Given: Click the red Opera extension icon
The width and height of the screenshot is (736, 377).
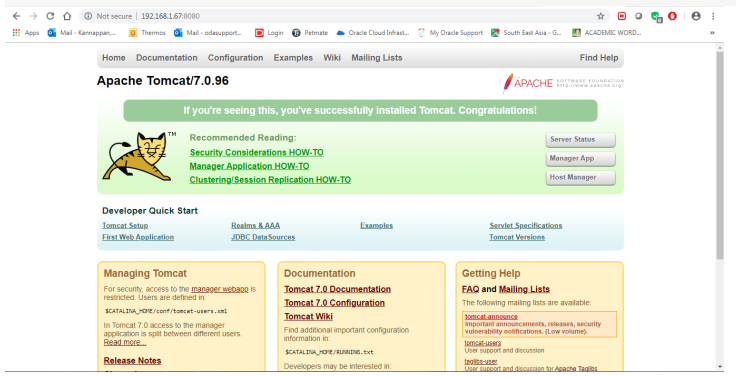Looking at the screenshot, I should click(x=672, y=16).
